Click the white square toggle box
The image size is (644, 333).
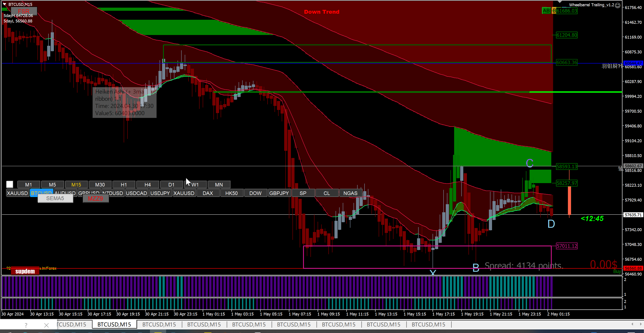click(10, 184)
